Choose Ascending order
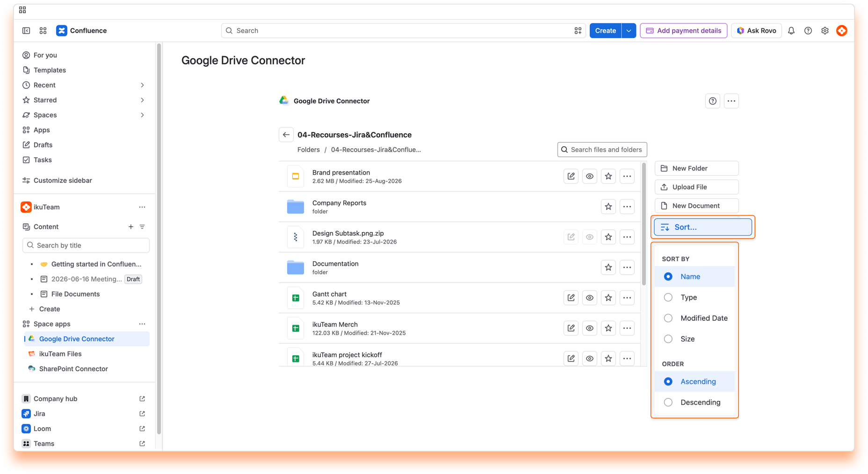The image size is (868, 474). click(x=694, y=381)
